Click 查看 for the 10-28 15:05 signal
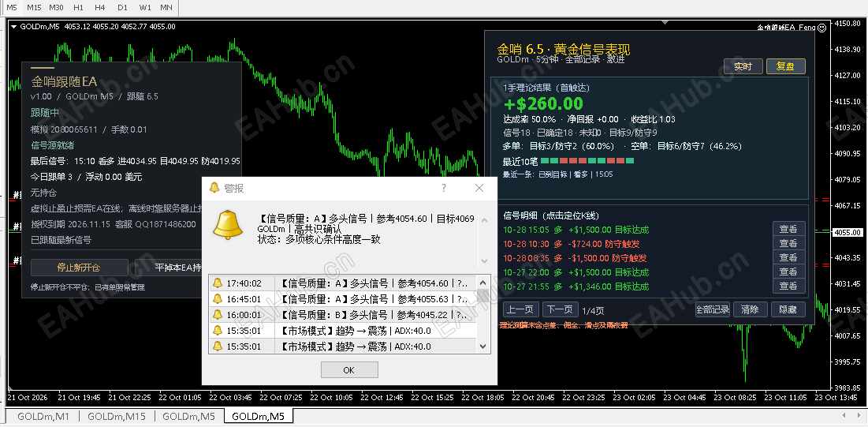868x427 pixels. point(788,229)
